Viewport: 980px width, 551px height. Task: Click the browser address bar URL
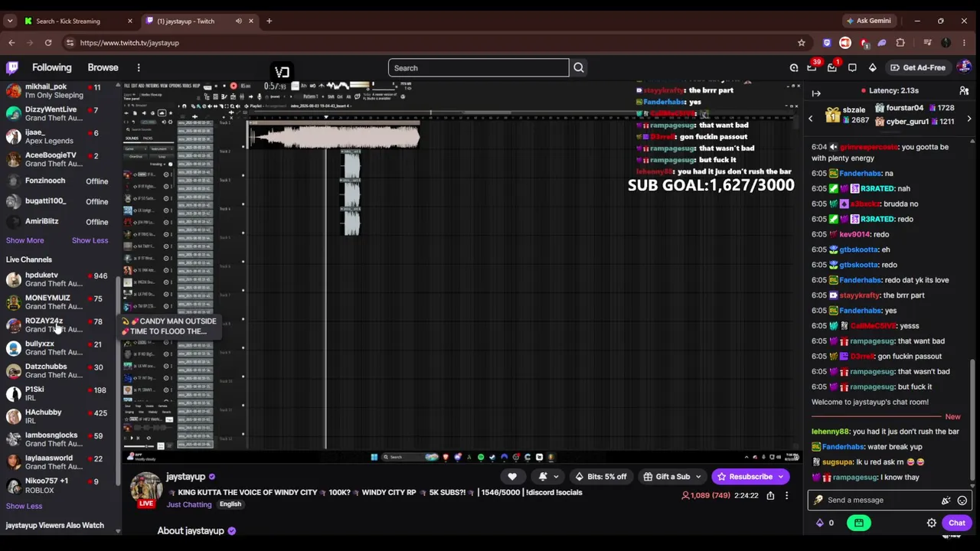129,43
